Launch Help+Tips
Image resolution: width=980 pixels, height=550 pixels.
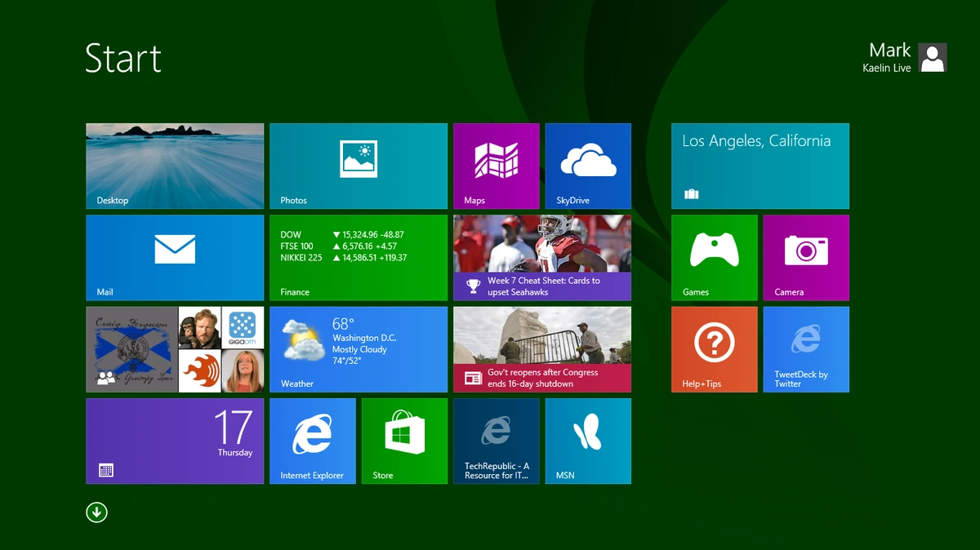point(714,349)
